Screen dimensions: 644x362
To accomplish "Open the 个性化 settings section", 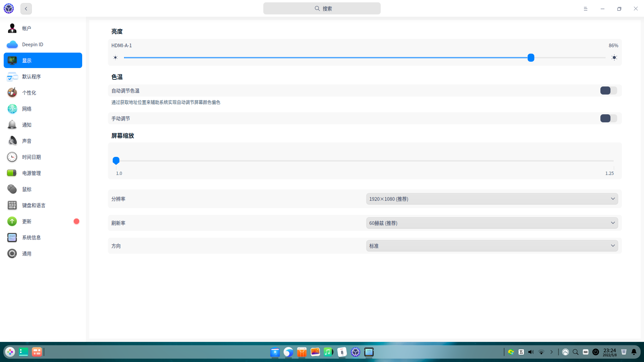I will pos(29,93).
